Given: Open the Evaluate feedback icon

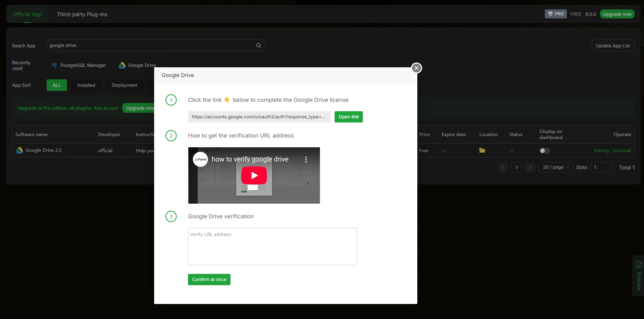Looking at the screenshot, I should [638, 265].
